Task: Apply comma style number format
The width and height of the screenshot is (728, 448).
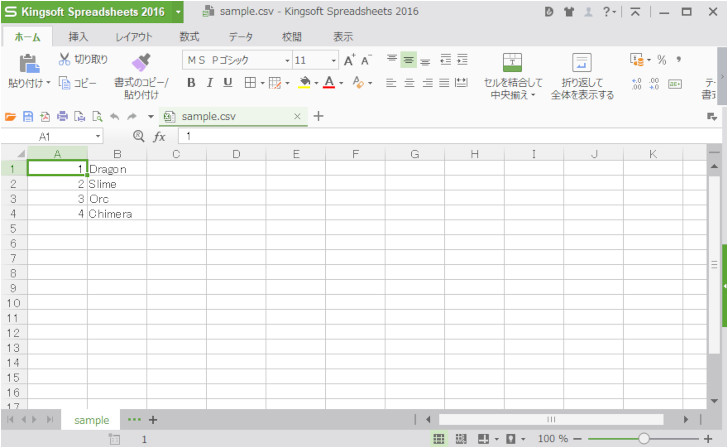Action: tap(679, 59)
